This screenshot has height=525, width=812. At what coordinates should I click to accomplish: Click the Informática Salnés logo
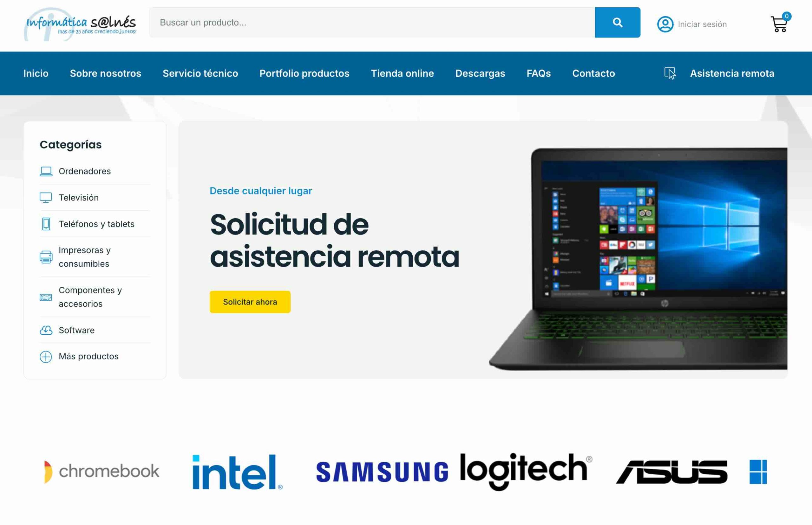point(81,24)
